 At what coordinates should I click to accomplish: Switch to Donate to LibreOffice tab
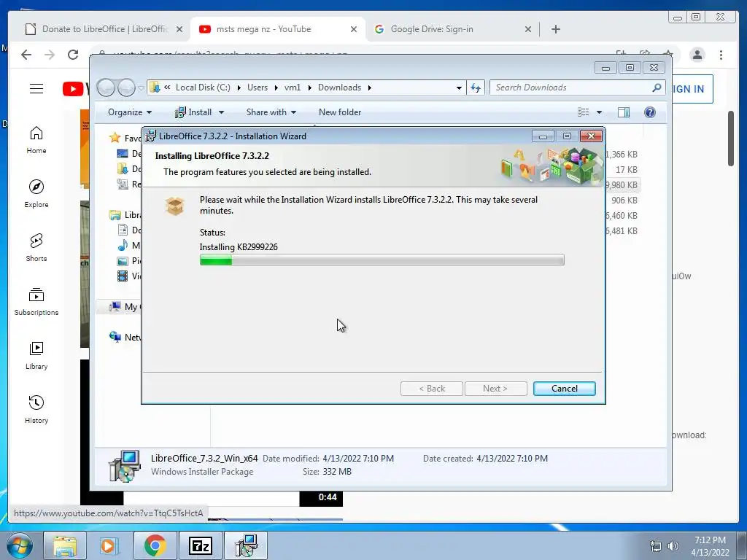[104, 29]
